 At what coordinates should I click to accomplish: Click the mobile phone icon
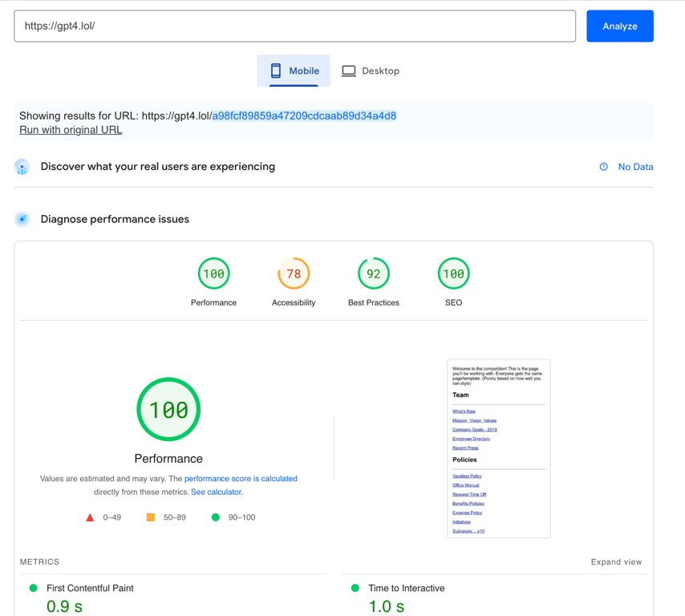click(x=276, y=71)
